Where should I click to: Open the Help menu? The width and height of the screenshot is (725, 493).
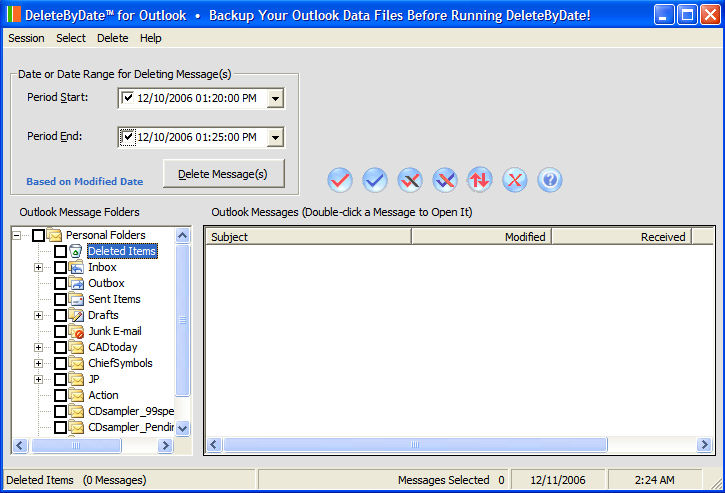click(151, 38)
